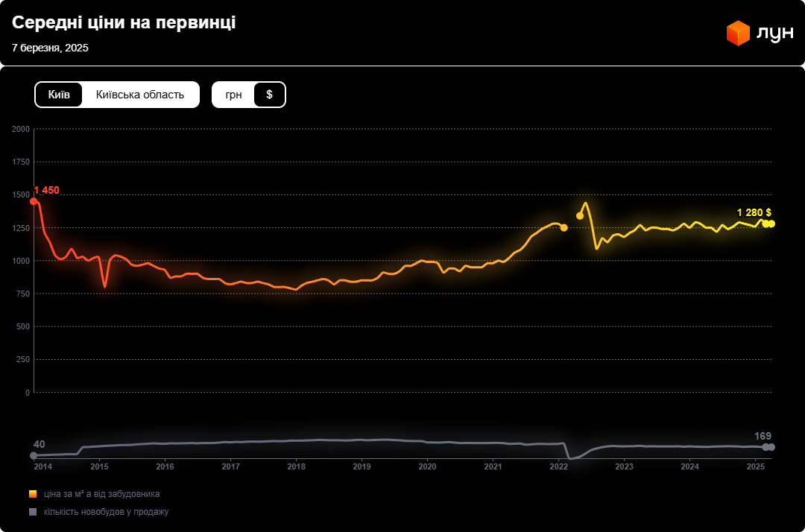Screen dimensions: 805x532
Task: Select the Київ city tab
Action: click(x=59, y=95)
